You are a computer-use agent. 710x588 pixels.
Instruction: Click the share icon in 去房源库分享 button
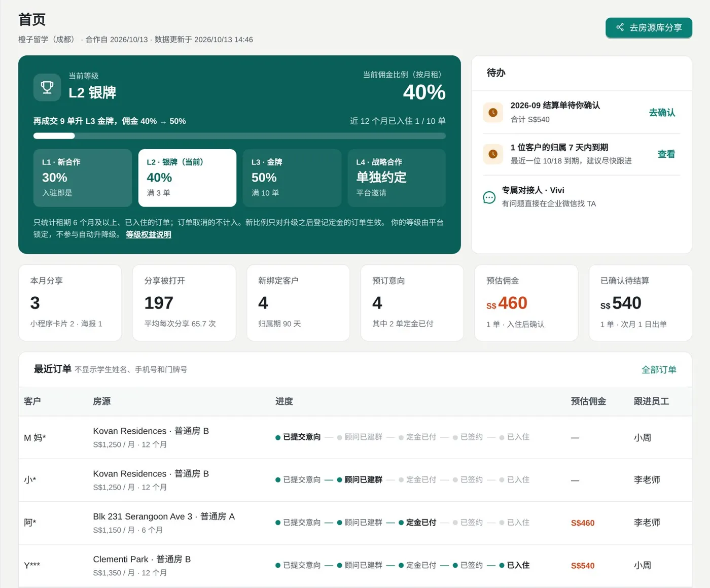click(x=620, y=27)
